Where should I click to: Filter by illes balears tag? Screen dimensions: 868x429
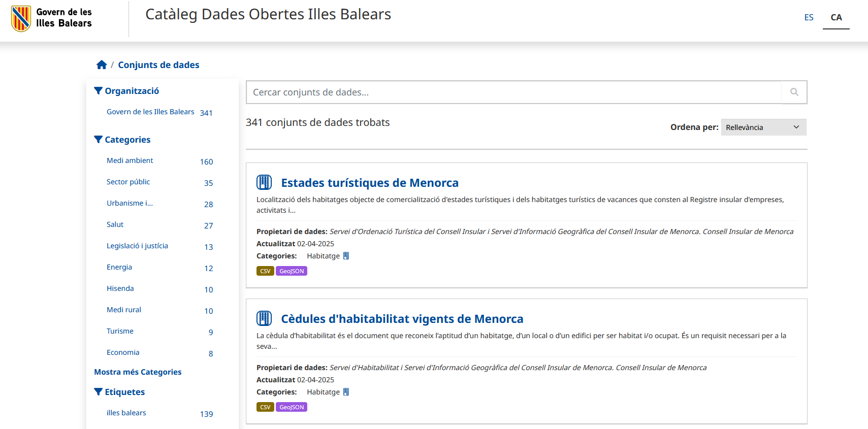(126, 413)
